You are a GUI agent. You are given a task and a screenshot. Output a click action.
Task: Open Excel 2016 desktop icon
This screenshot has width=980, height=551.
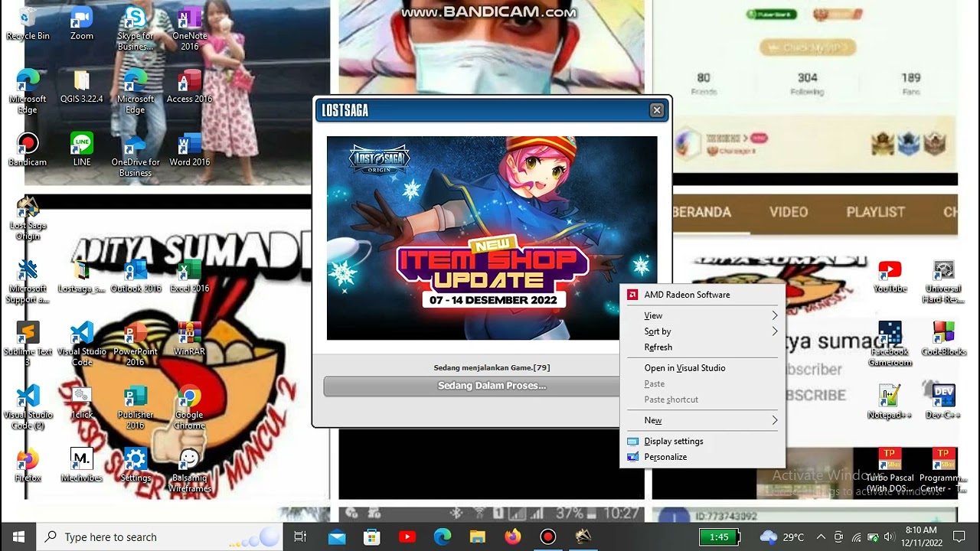point(189,275)
